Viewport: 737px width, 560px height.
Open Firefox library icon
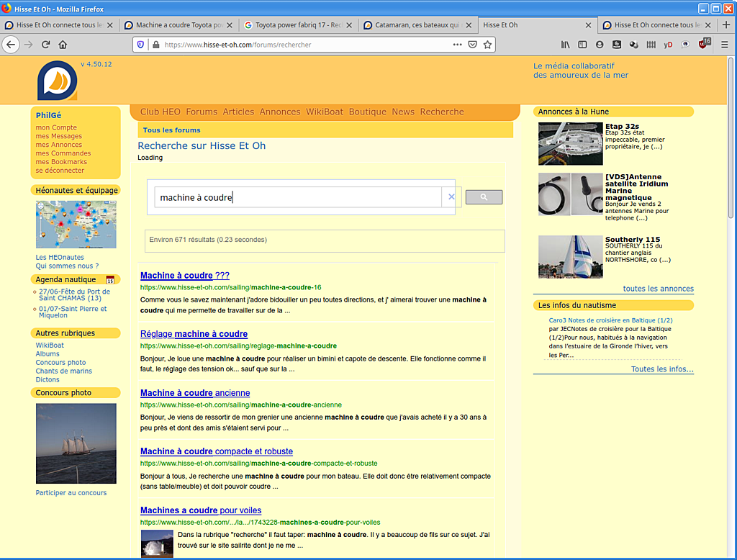coord(565,45)
